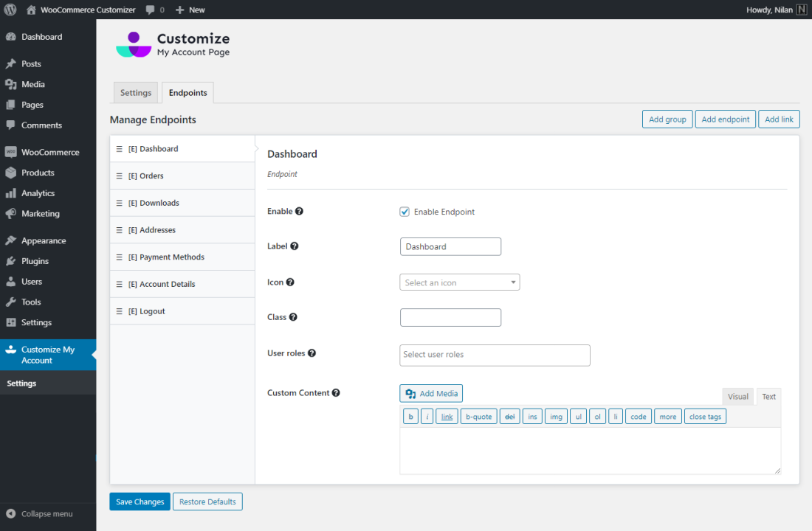Click the b-quote blockquote button
The width and height of the screenshot is (812, 531).
pyautogui.click(x=478, y=416)
